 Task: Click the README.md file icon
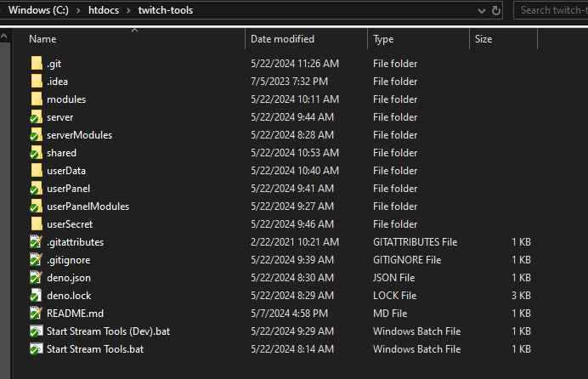pyautogui.click(x=36, y=314)
